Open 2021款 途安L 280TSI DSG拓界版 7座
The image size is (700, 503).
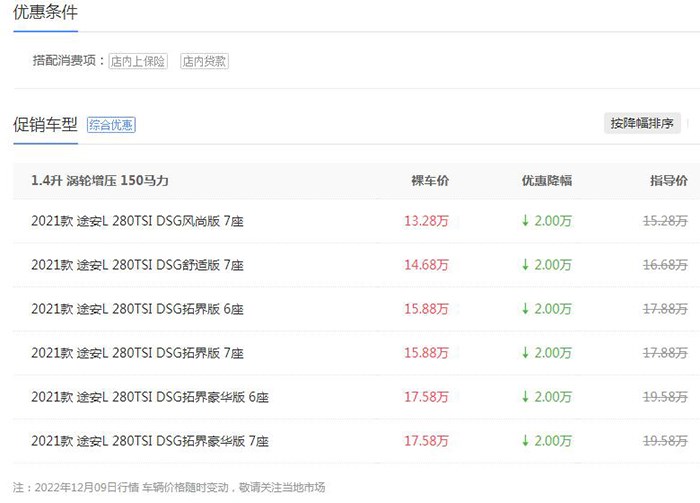click(138, 353)
